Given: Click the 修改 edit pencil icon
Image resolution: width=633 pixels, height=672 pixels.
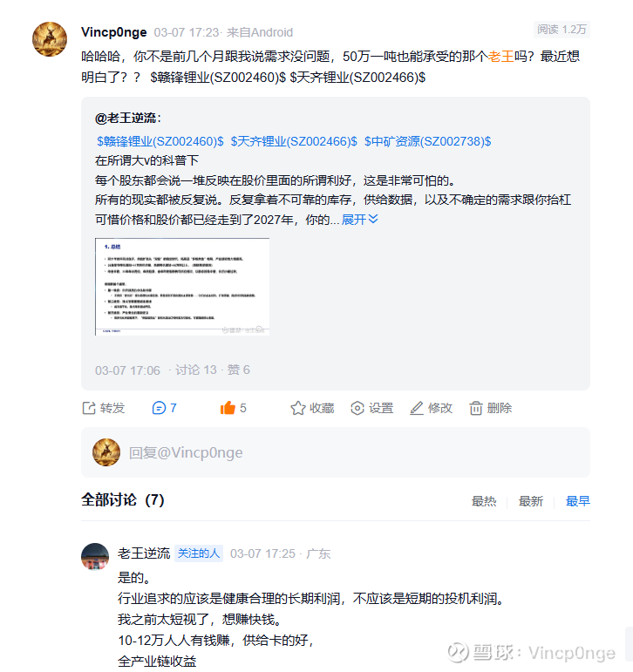Looking at the screenshot, I should click(417, 408).
